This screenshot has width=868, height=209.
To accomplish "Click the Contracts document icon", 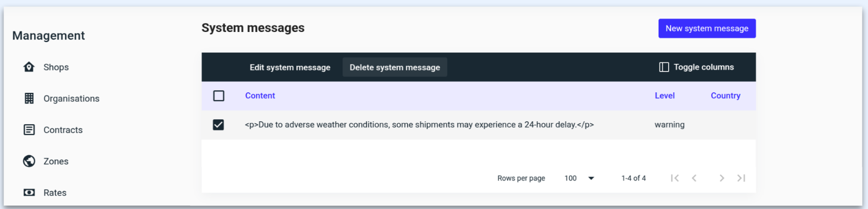I will pos(29,130).
